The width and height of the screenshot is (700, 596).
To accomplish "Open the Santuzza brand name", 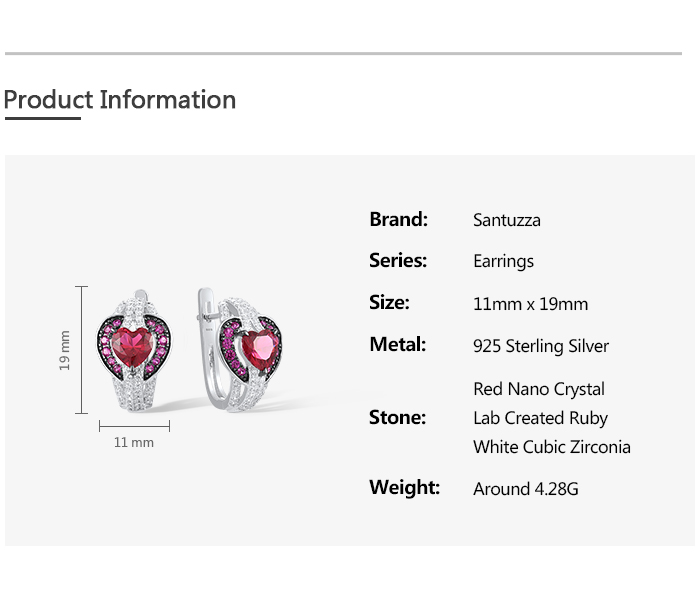I will (507, 220).
